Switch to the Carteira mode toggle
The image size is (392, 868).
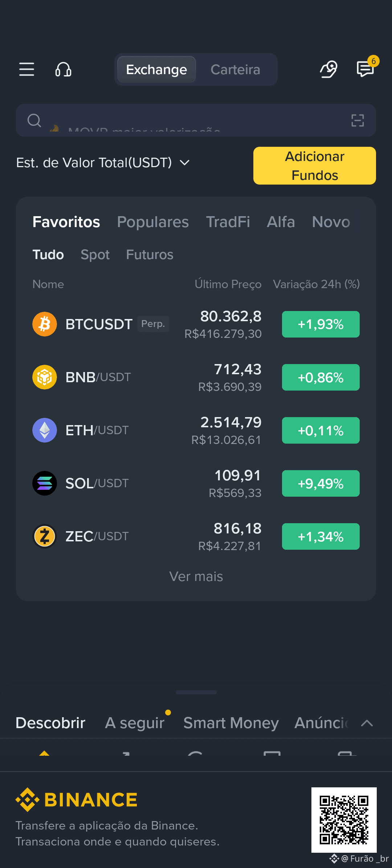[x=235, y=69]
